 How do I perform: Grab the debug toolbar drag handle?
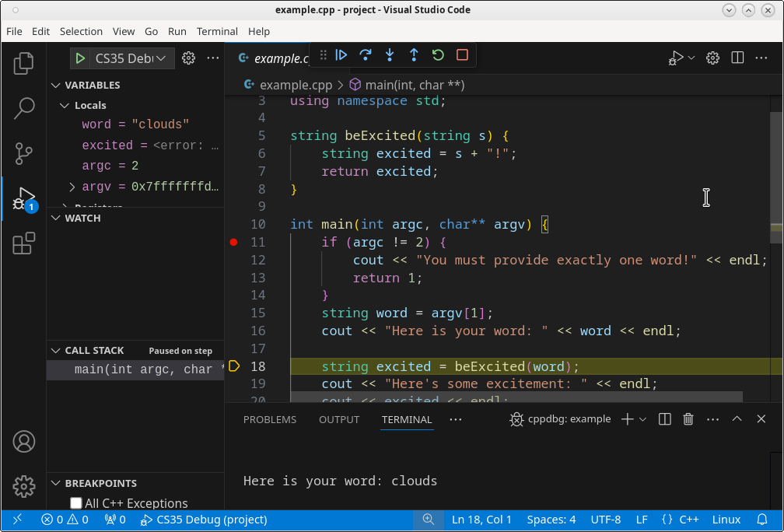323,54
